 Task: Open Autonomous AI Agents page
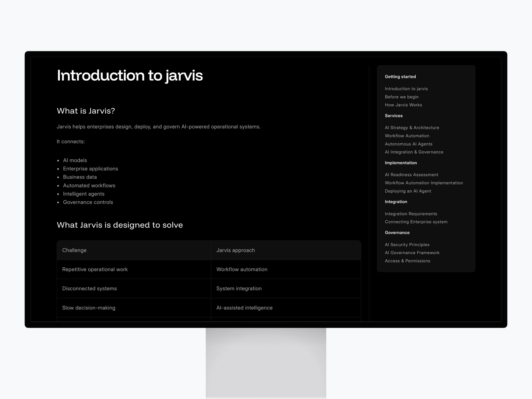pyautogui.click(x=409, y=144)
